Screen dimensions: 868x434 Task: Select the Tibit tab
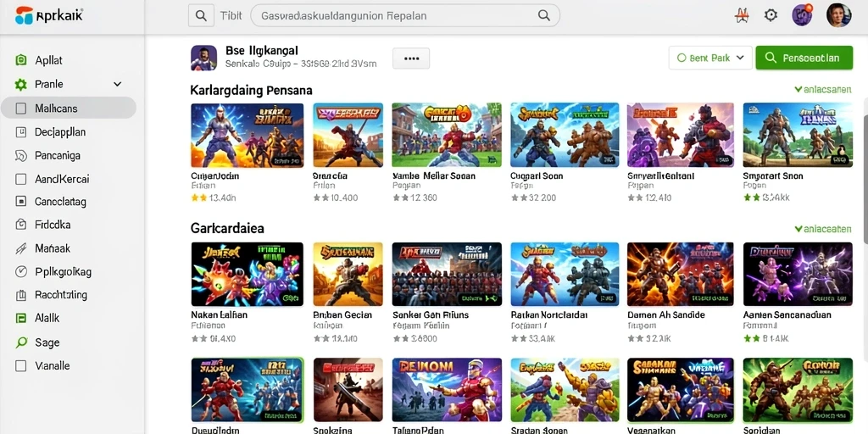pyautogui.click(x=231, y=15)
